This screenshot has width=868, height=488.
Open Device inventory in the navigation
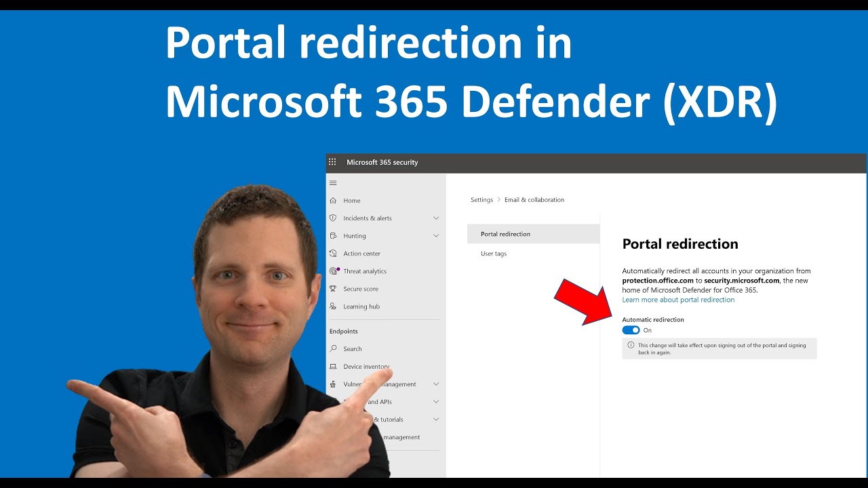click(366, 367)
